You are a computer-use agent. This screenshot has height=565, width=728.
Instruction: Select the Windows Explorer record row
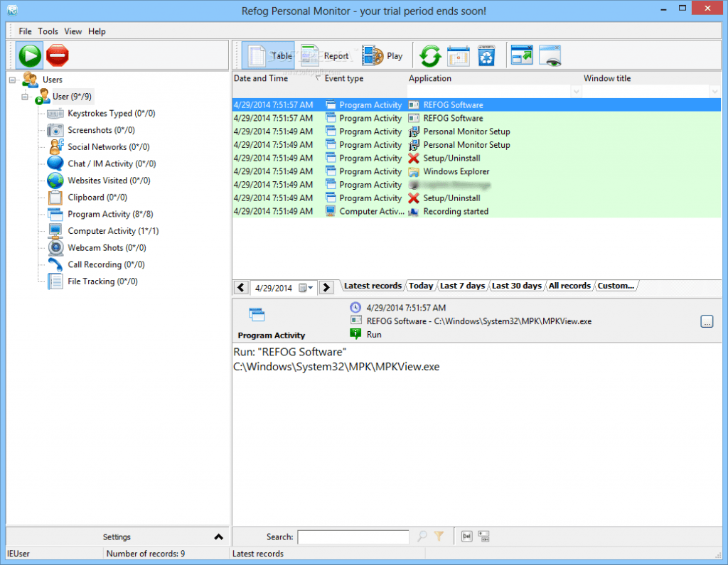tap(476, 171)
